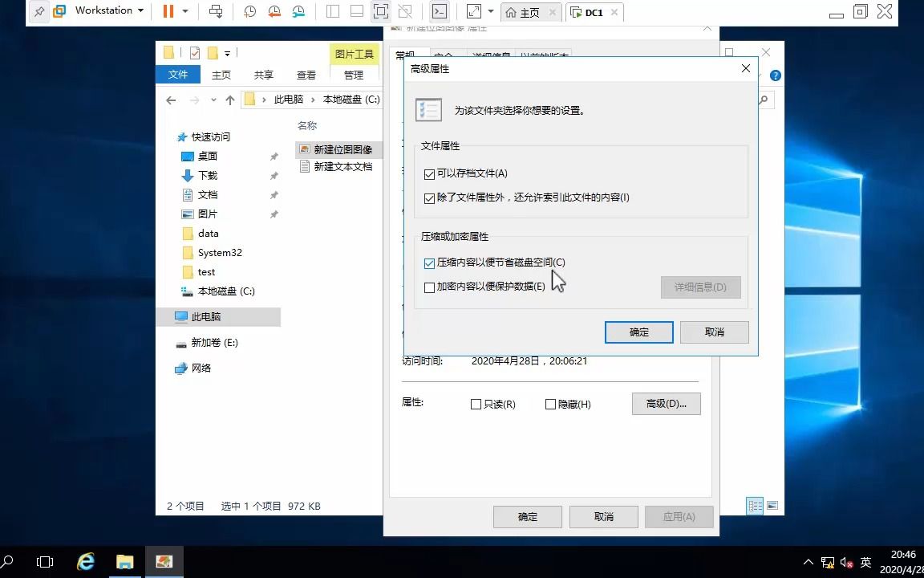Select 文档 in quick access
Screen dimensions: 924x578
tap(208, 194)
